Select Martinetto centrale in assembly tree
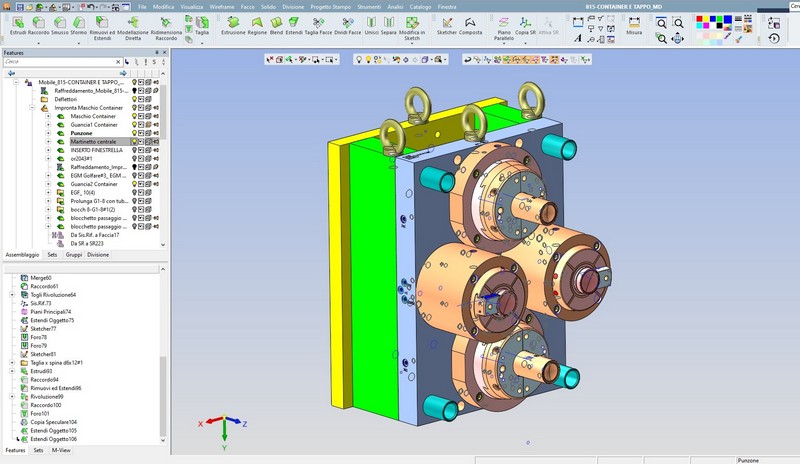The width and height of the screenshot is (800, 464). tap(93, 142)
